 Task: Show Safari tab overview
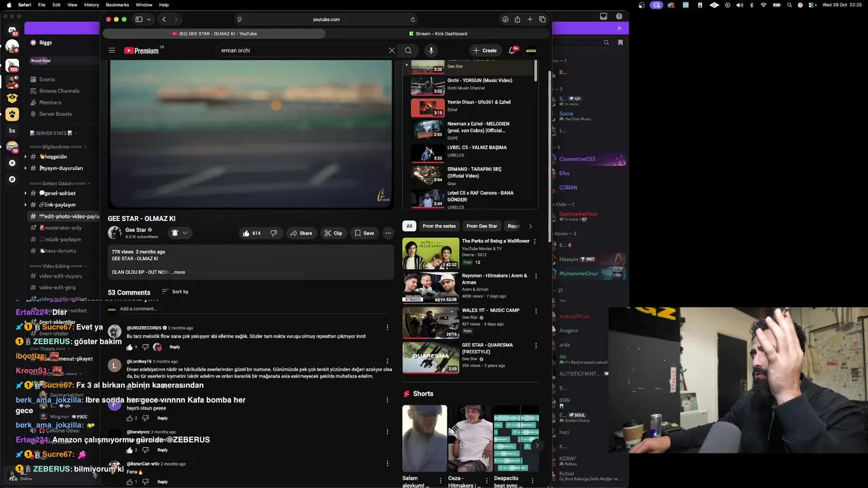coord(542,20)
